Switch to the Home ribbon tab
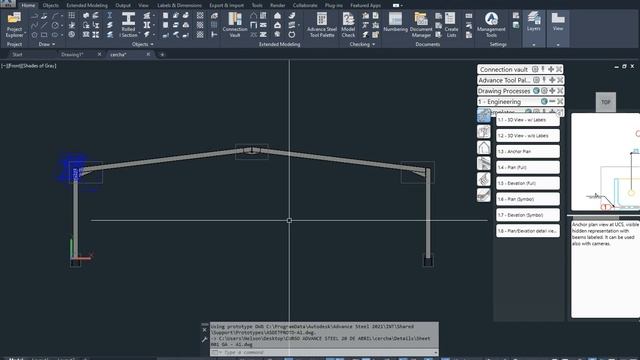 coord(28,5)
